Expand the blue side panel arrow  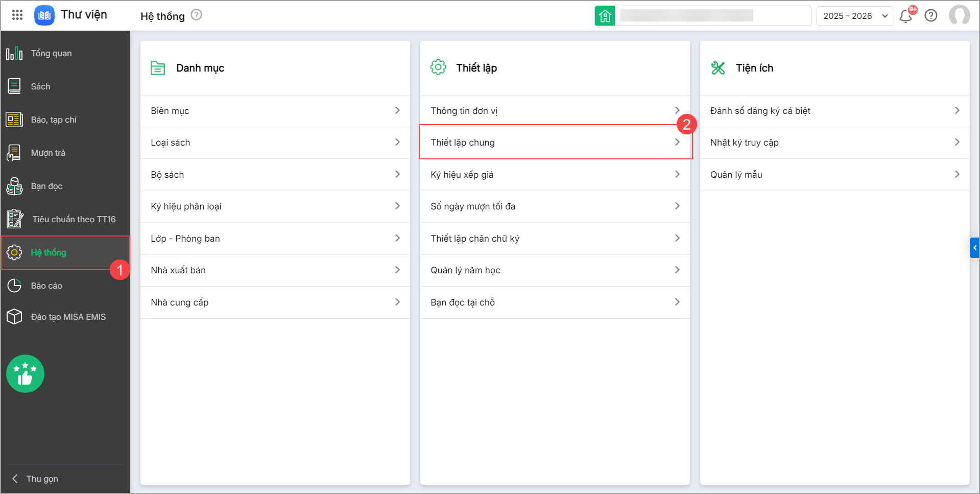click(x=974, y=248)
